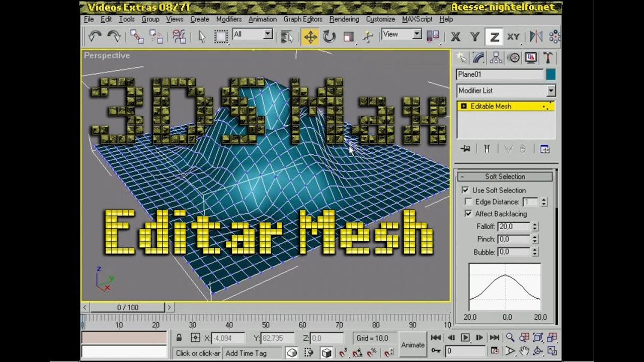Activate the Unlink Selection tool

[156, 36]
